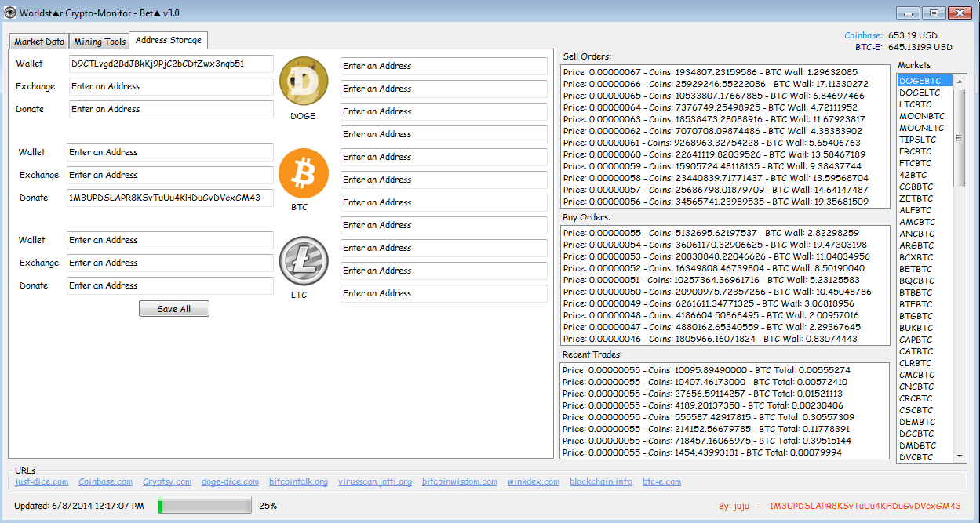Click the orange Bitcoin BTC logo
The width and height of the screenshot is (980, 523).
coord(304,173)
